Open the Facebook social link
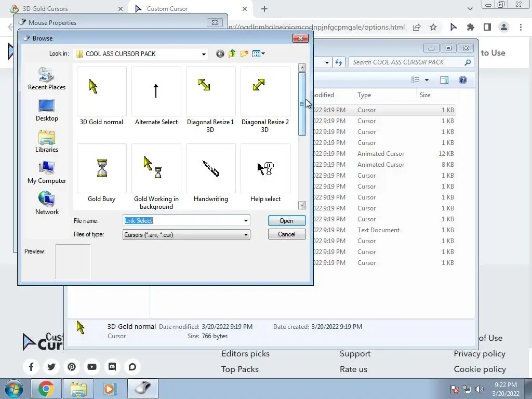This screenshot has height=399, width=532. 31,367
